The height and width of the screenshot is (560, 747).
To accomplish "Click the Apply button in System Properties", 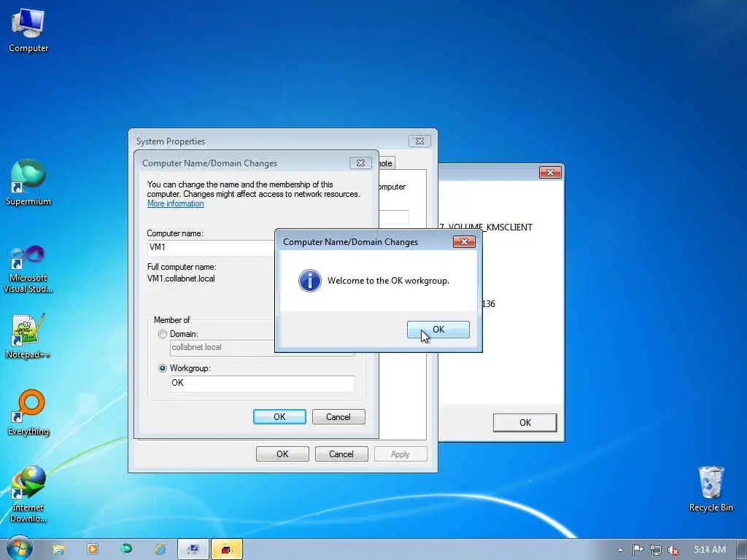I will [400, 454].
